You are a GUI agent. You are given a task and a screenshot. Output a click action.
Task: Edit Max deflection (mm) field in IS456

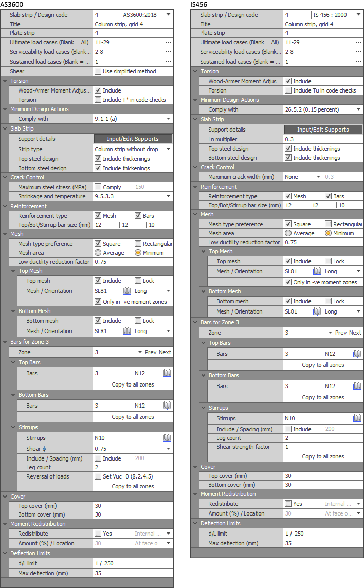tap(323, 543)
